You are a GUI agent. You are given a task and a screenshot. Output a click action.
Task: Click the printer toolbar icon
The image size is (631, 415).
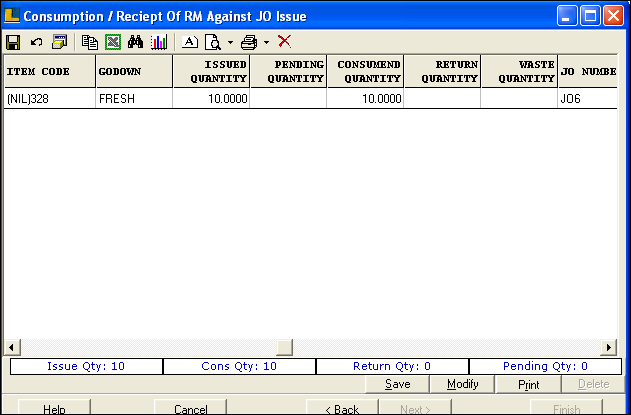point(249,42)
